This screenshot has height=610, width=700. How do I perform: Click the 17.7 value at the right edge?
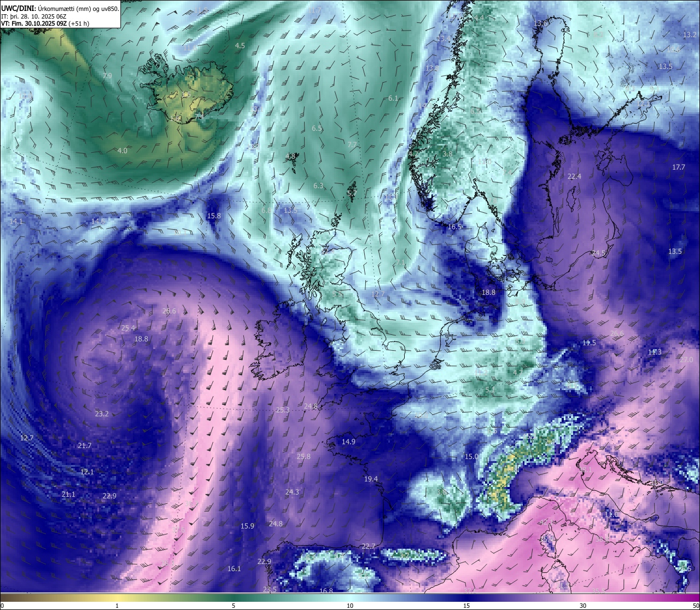678,167
